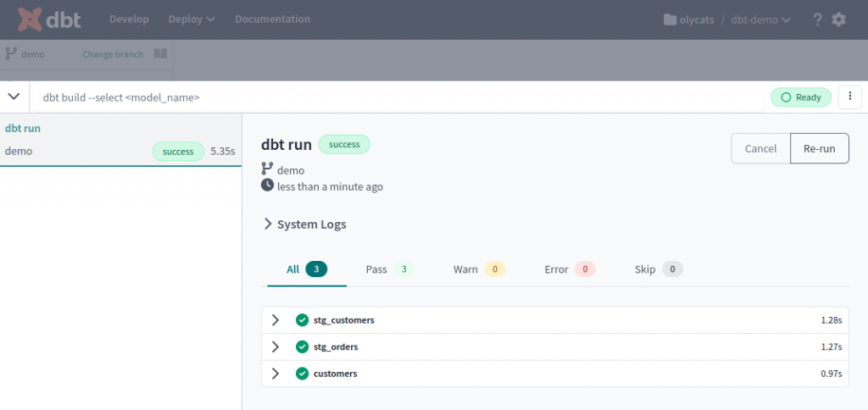The height and width of the screenshot is (410, 868).
Task: Click customers green check icon
Action: click(x=302, y=374)
